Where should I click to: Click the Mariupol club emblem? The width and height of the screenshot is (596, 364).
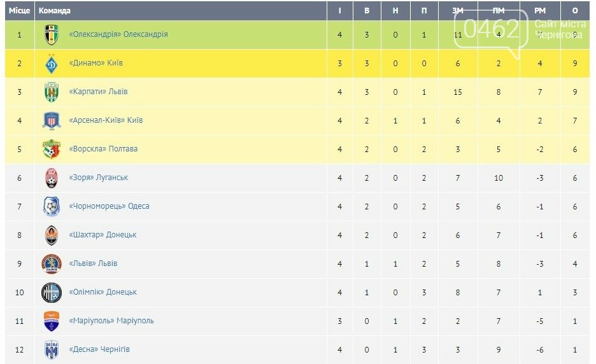tap(52, 321)
